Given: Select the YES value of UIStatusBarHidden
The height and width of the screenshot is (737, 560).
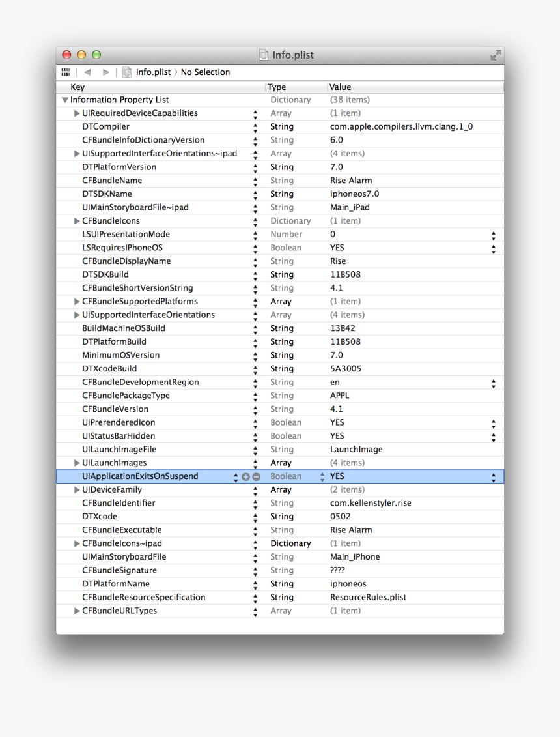Looking at the screenshot, I should coord(337,436).
